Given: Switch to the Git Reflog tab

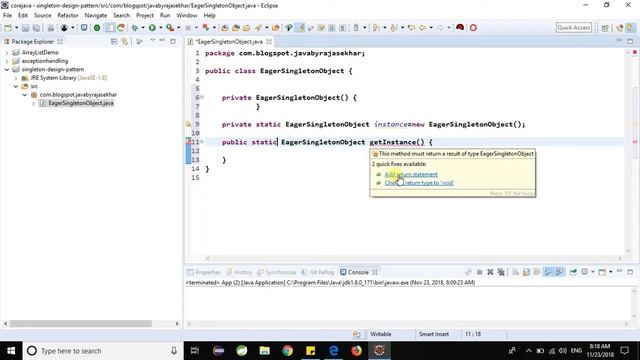Looking at the screenshot, I should pos(317,272).
